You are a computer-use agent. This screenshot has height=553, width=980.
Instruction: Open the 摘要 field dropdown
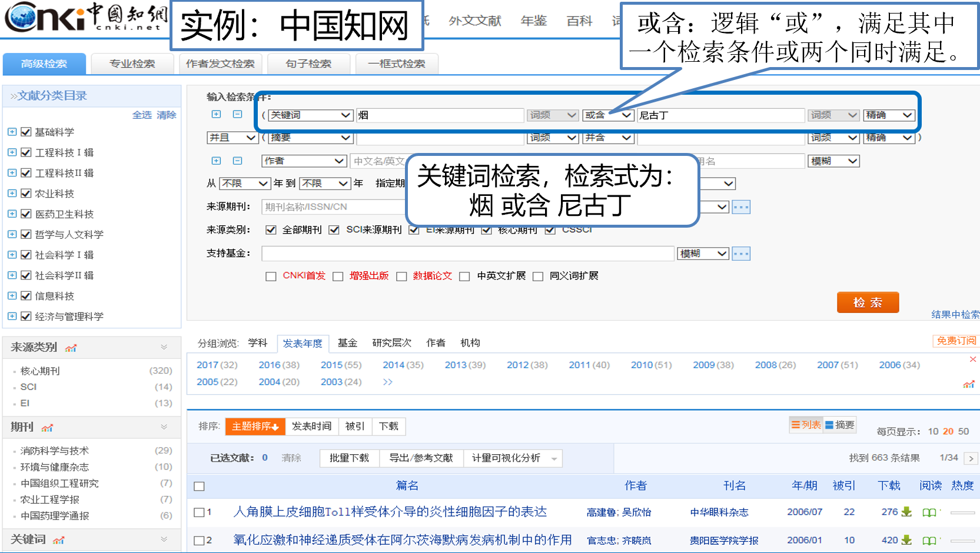311,138
